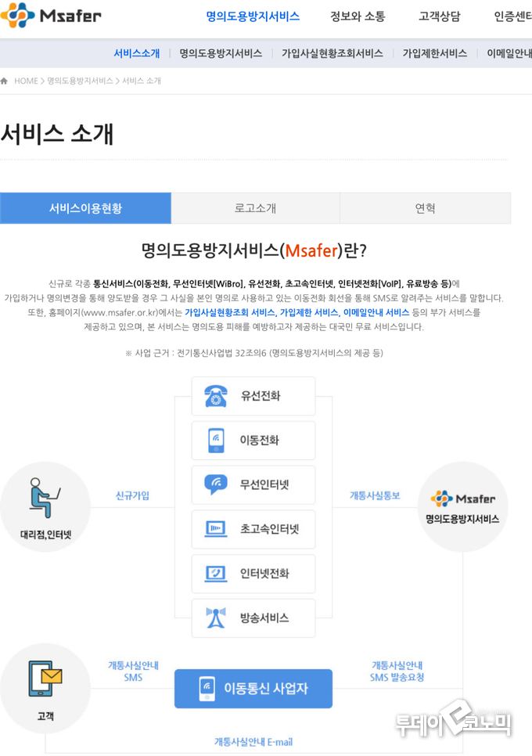The image size is (532, 756).
Task: Select 가입제한서비스 submenu item
Action: (435, 53)
